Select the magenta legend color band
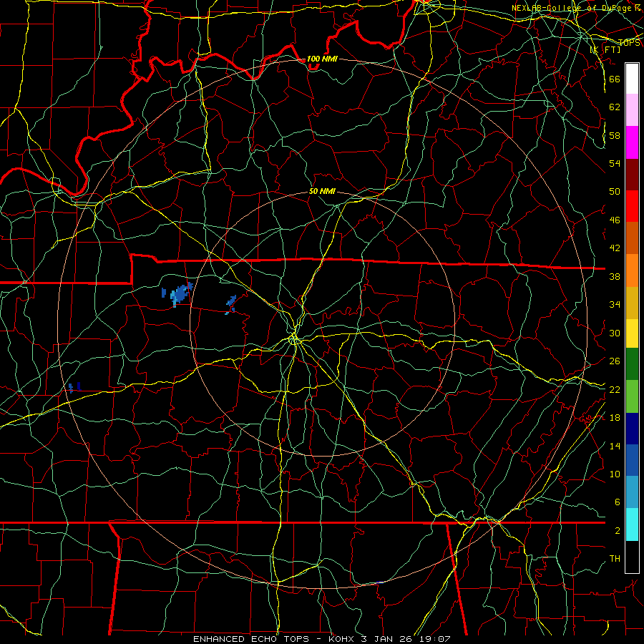The image size is (644, 644). 632,142
